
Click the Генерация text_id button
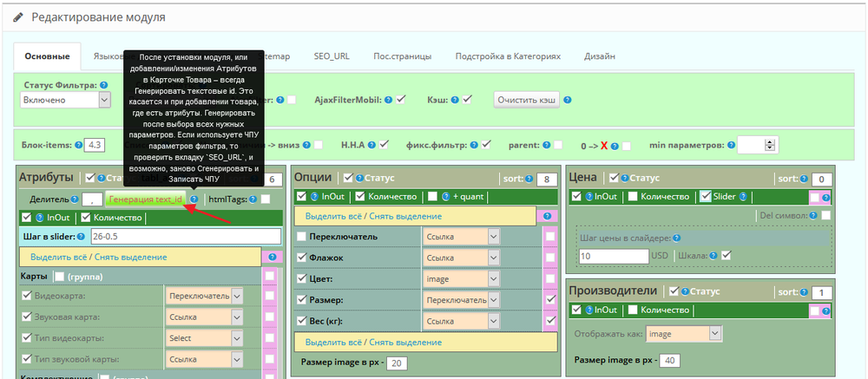(x=146, y=199)
